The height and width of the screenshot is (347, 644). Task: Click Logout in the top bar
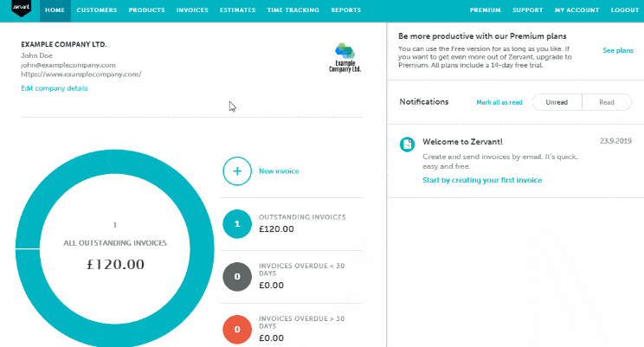pyautogui.click(x=625, y=10)
